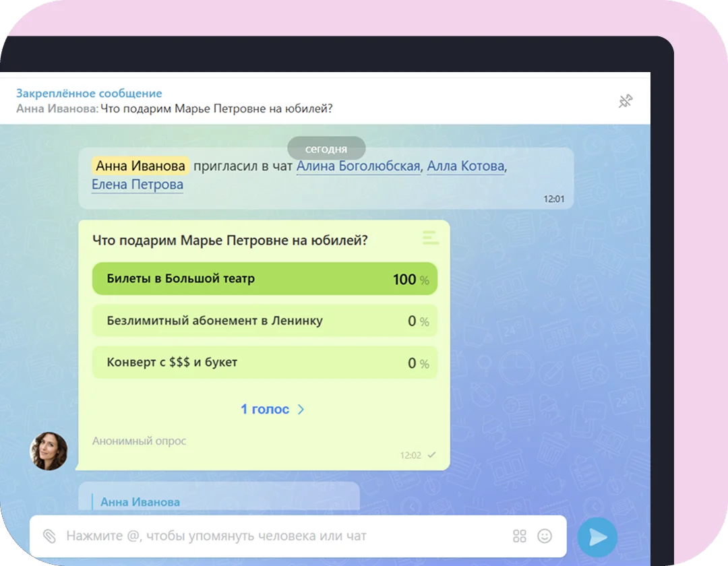Select poll option Билеты в Большой театр
This screenshot has height=566, width=728.
181,279
